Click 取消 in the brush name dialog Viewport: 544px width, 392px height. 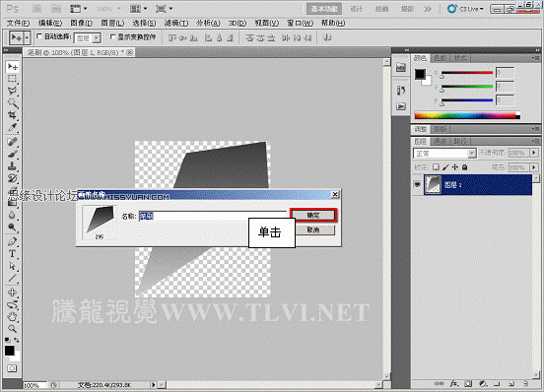pos(313,229)
